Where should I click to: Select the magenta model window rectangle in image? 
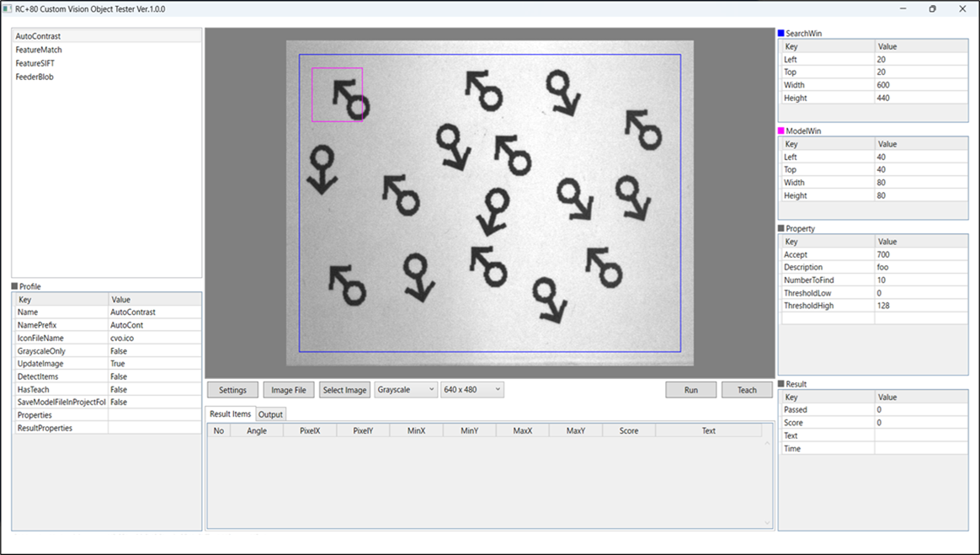tap(337, 69)
